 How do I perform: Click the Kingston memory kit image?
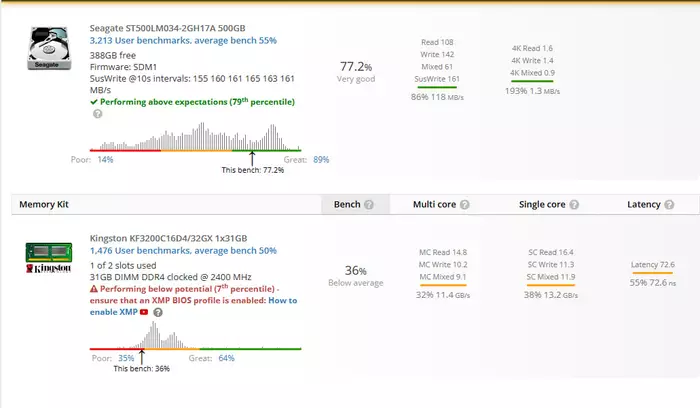point(49,258)
